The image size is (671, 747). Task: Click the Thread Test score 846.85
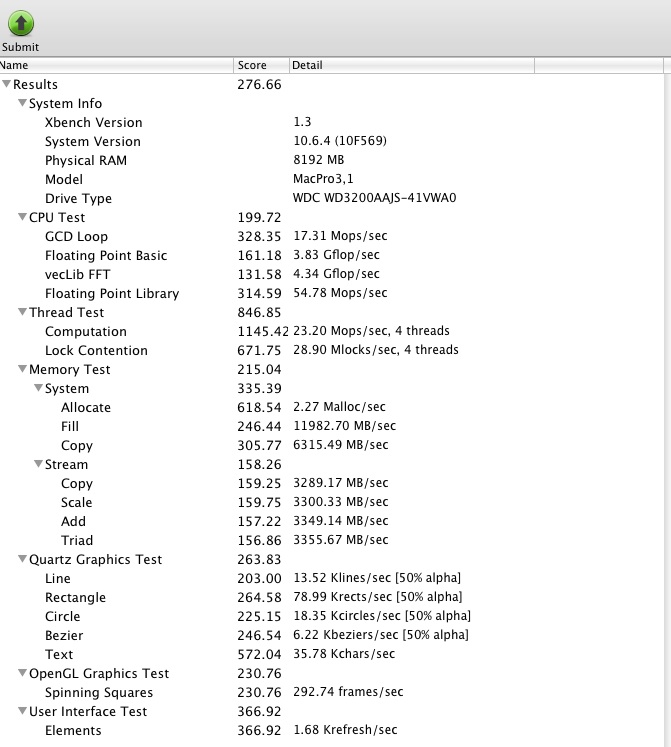(x=259, y=313)
